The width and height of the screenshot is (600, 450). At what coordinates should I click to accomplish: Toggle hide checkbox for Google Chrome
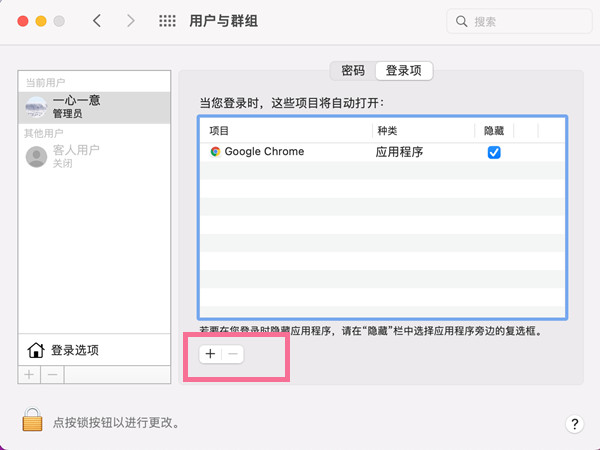493,152
